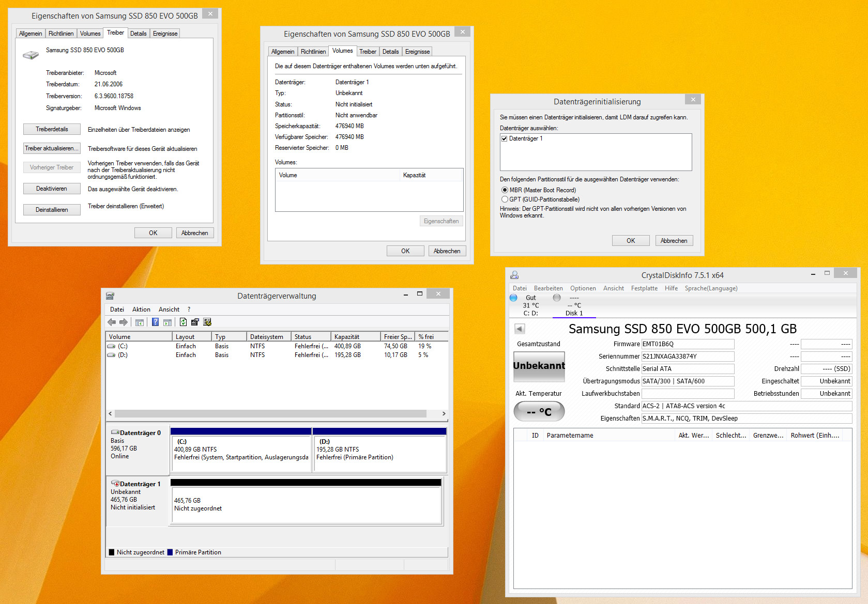Image resolution: width=868 pixels, height=604 pixels.
Task: Click Abbrechen in the Datenträgerinitialisierung dialog
Action: 674,241
